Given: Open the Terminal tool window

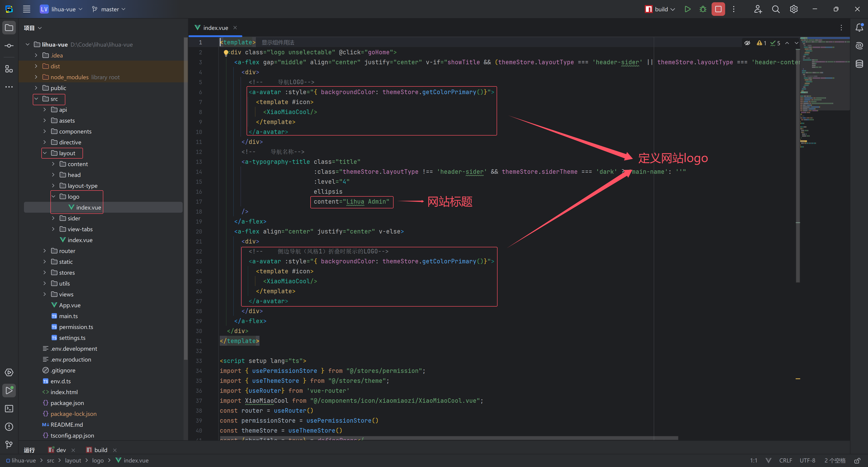Looking at the screenshot, I should coord(9,409).
